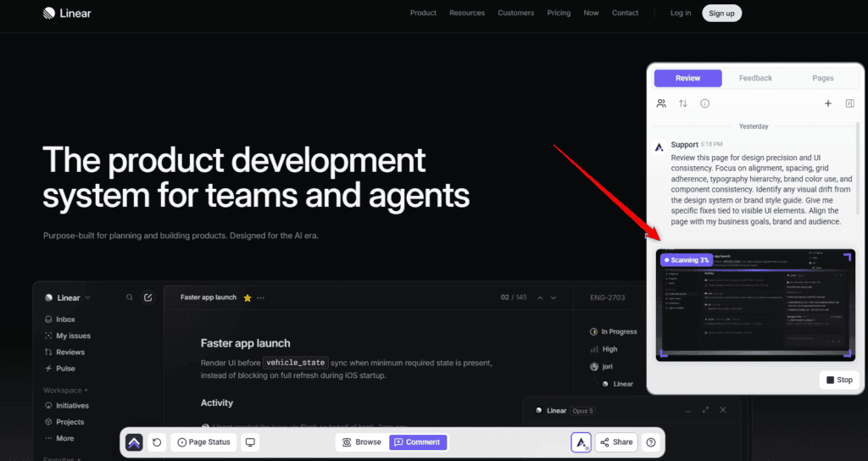
Task: Open the Now page link
Action: pyautogui.click(x=591, y=13)
